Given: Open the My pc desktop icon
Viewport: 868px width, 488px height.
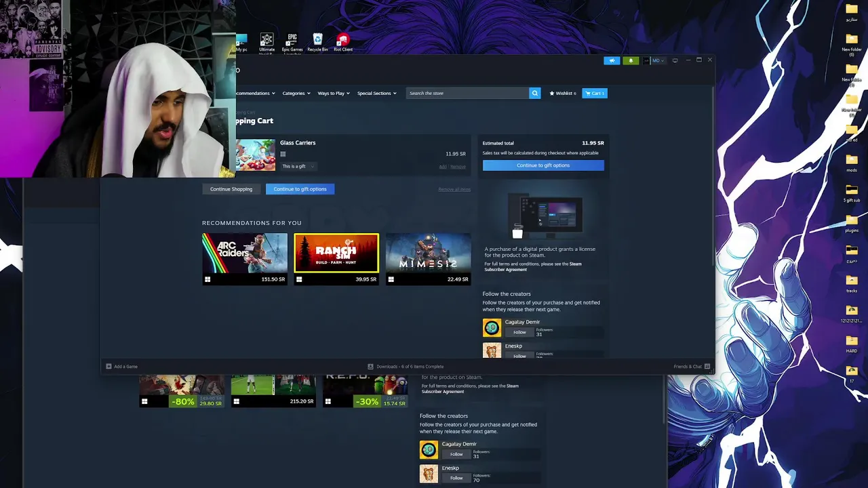Looking at the screenshot, I should 241,43.
